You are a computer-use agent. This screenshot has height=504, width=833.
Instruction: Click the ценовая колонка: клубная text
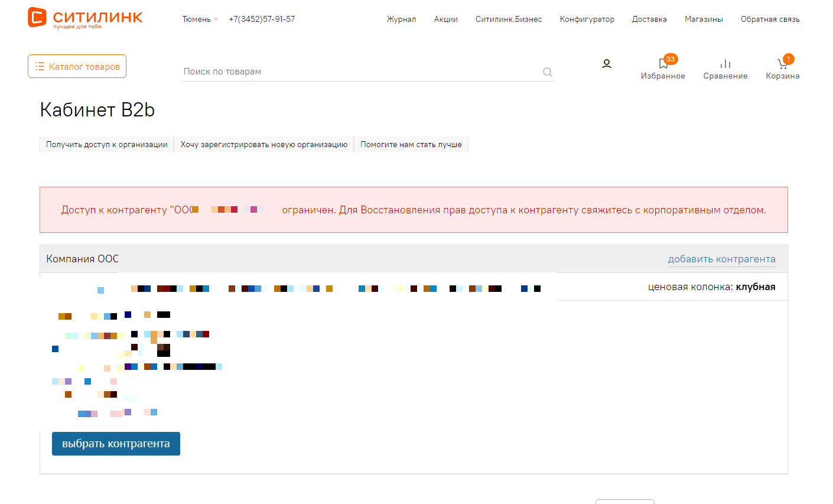pyautogui.click(x=711, y=287)
